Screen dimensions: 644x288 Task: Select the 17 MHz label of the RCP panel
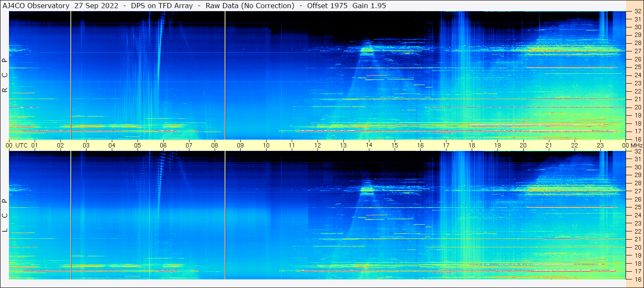pos(637,131)
